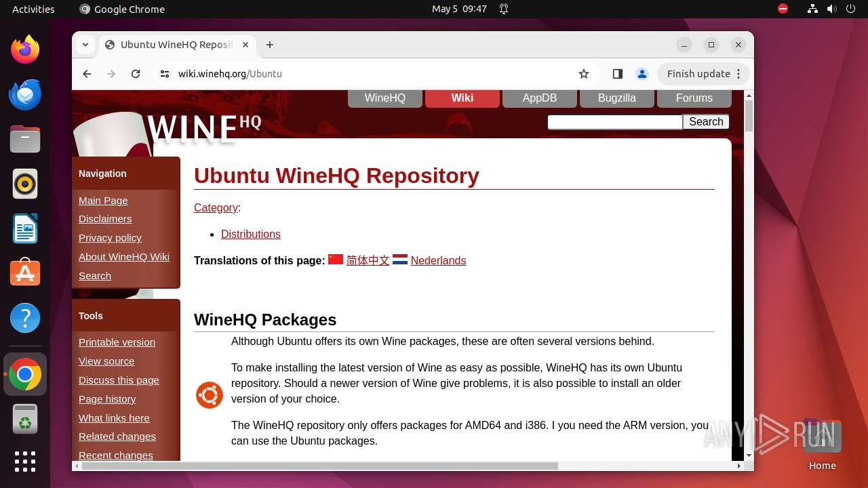Open Discuss this page link

(x=119, y=380)
